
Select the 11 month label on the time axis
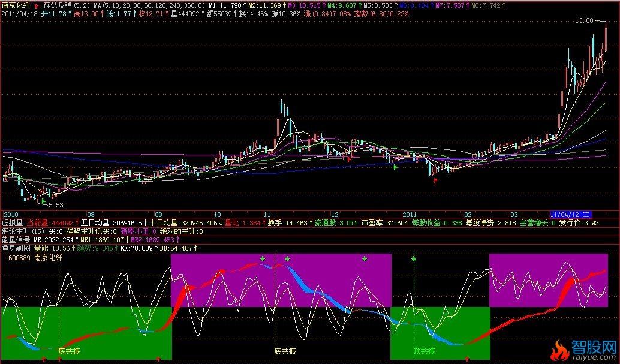point(267,215)
